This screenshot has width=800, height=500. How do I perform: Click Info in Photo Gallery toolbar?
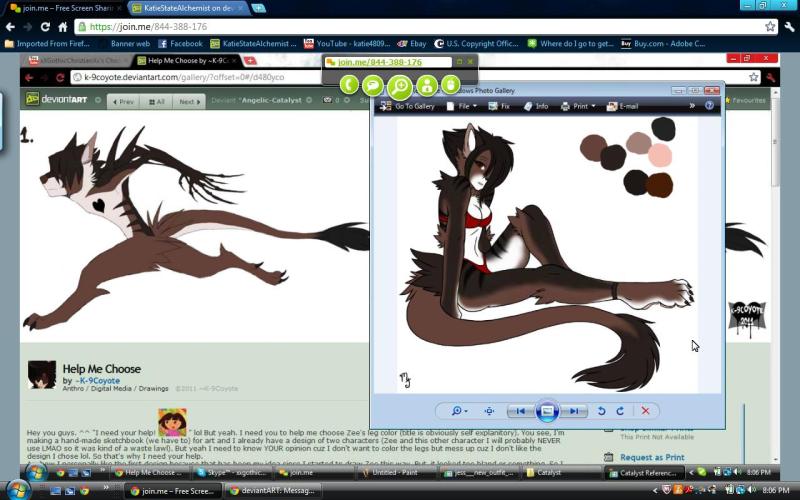click(536, 106)
